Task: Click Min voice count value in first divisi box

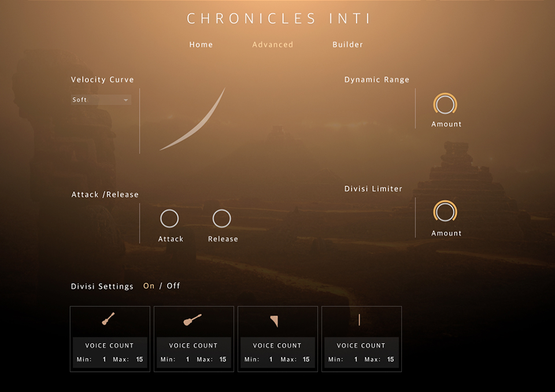Action: 105,360
